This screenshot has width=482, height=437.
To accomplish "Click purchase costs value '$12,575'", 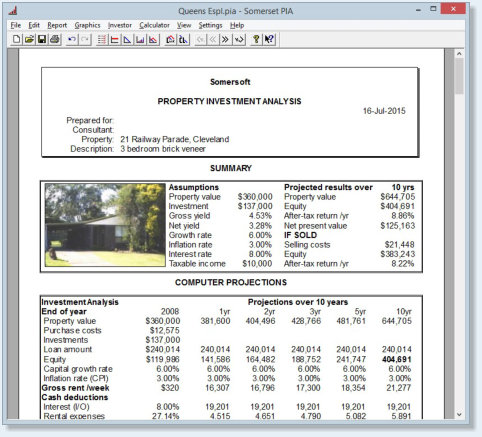I will pyautogui.click(x=165, y=330).
